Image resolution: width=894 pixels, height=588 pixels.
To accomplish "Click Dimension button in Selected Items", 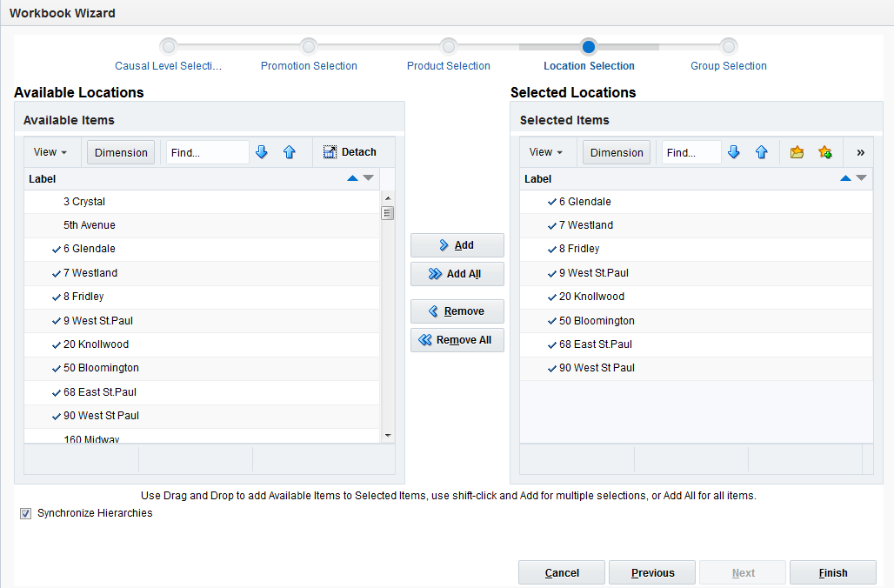I will coord(617,153).
